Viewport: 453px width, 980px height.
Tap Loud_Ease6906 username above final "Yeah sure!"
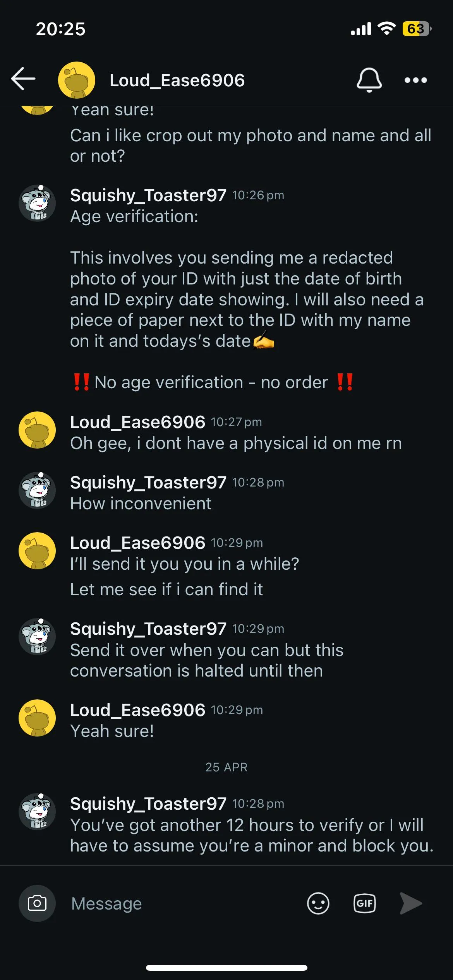point(137,710)
